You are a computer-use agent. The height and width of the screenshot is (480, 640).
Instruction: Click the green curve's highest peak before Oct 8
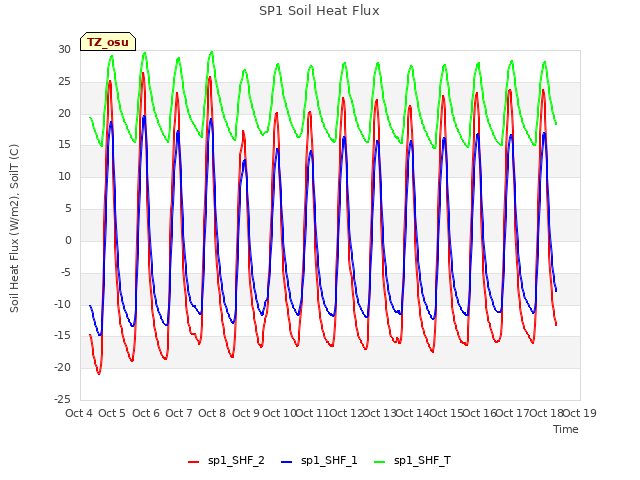point(211,52)
